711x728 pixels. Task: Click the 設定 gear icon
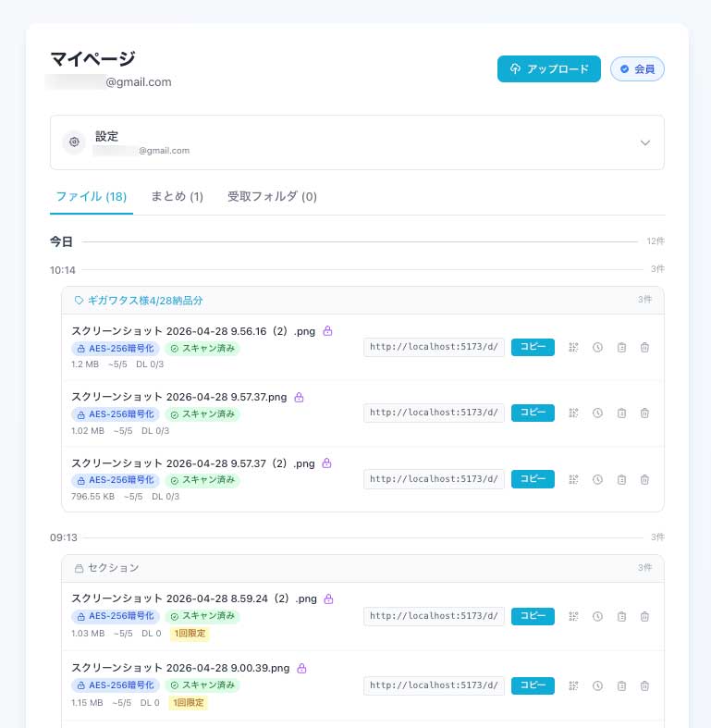coord(74,142)
